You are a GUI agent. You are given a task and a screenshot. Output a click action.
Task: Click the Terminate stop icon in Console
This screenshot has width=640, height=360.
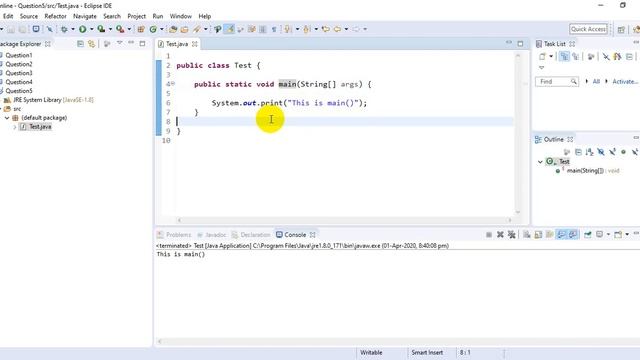pyautogui.click(x=489, y=235)
